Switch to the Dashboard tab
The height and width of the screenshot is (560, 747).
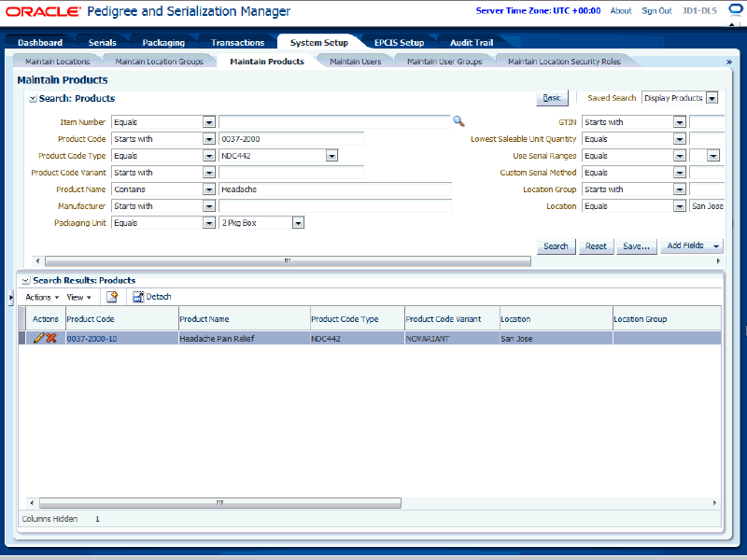pyautogui.click(x=40, y=42)
